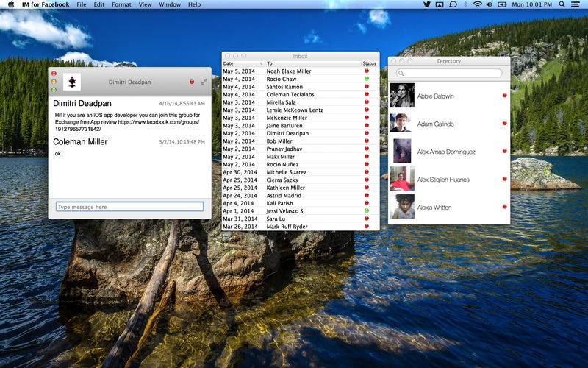This screenshot has height=368, width=588.
Task: Open the Help menu
Action: (194, 4)
